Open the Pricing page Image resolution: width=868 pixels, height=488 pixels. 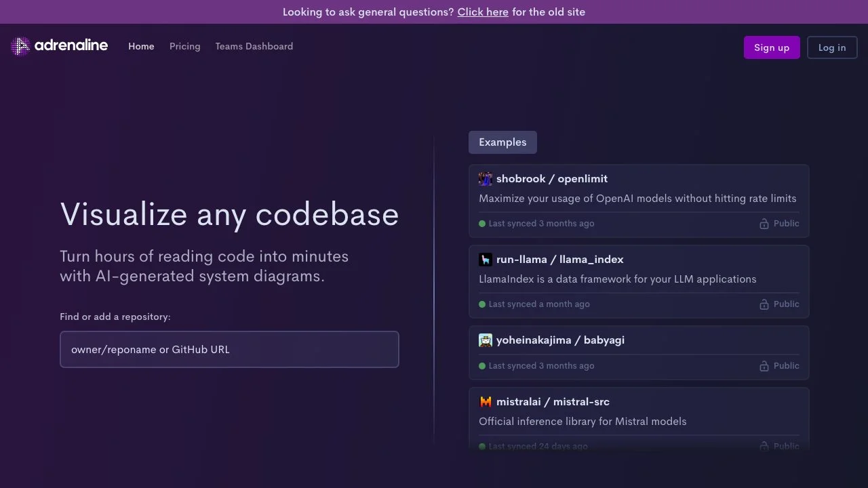pyautogui.click(x=185, y=46)
